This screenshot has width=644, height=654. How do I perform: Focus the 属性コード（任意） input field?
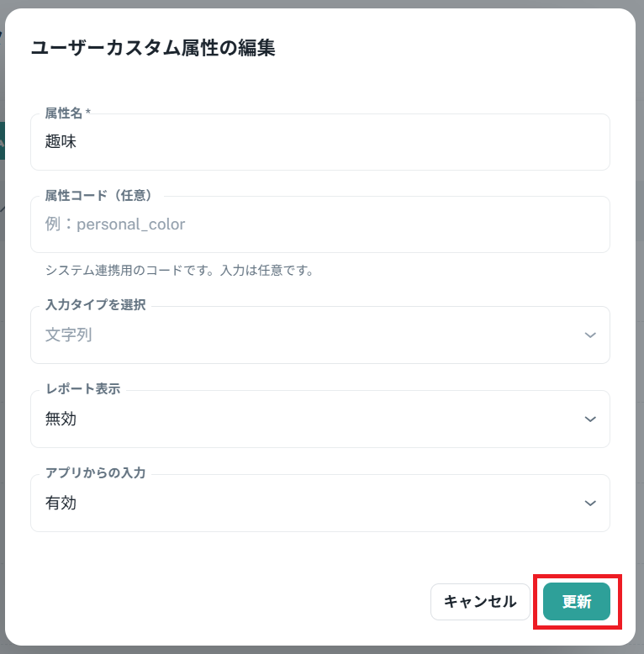(319, 224)
